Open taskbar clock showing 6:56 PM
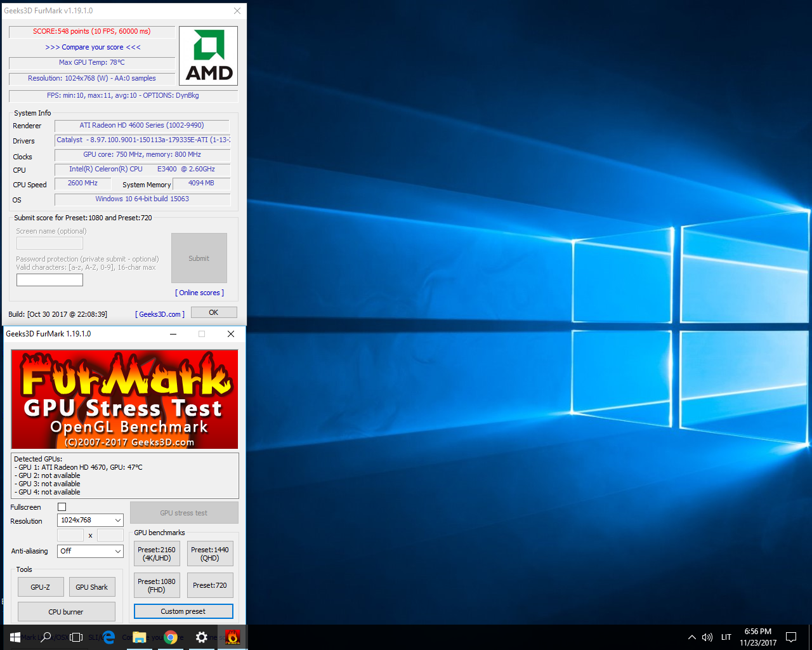 click(758, 637)
